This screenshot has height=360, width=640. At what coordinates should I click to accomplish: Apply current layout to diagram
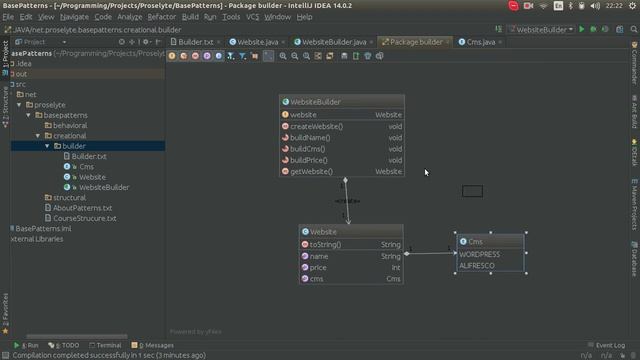[x=330, y=56]
